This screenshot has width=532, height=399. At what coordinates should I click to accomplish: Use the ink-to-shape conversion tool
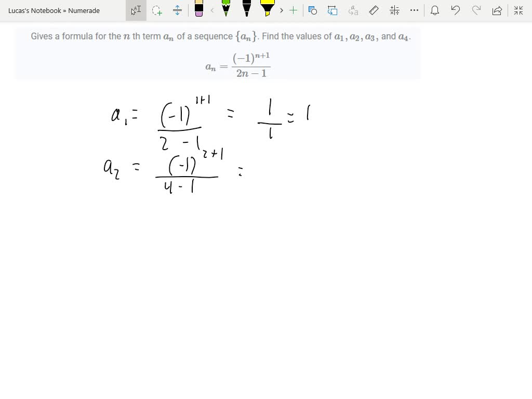pyautogui.click(x=313, y=10)
